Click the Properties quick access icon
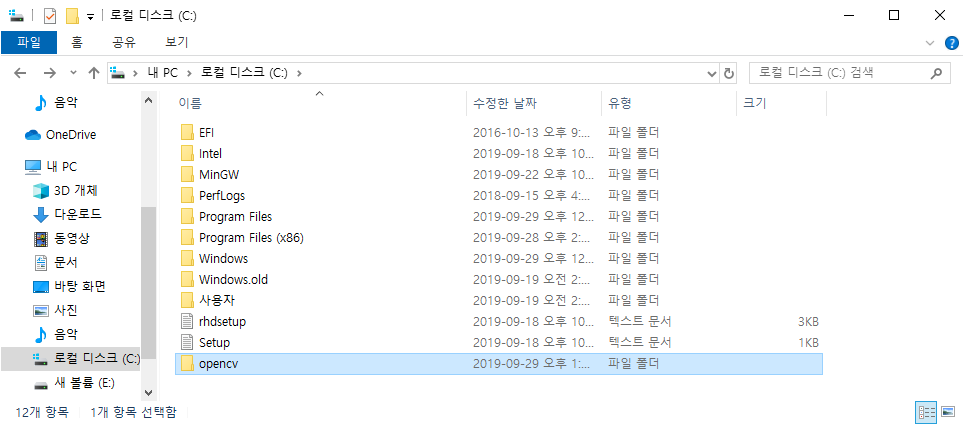 tap(50, 16)
